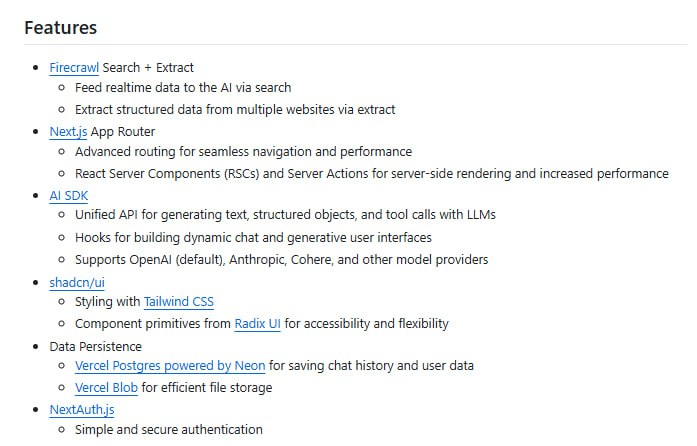Click the Next.js link
This screenshot has height=446, width=697.
coord(68,131)
